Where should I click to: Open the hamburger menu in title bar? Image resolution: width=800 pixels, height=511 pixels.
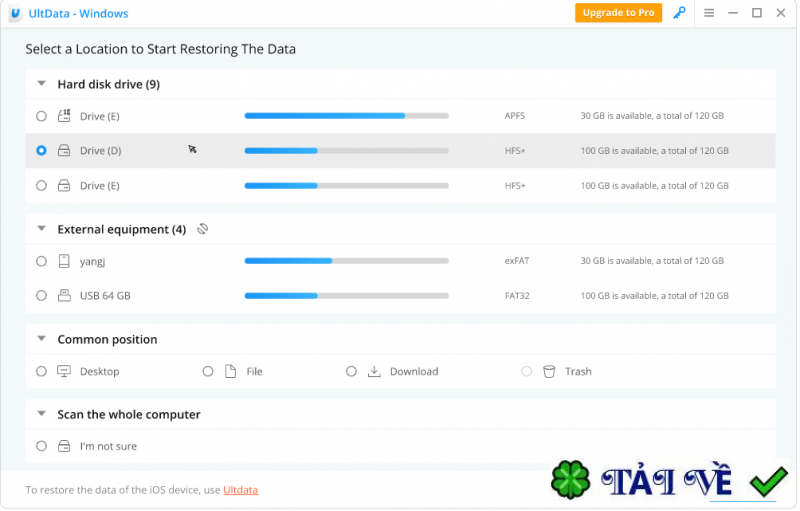coord(709,13)
